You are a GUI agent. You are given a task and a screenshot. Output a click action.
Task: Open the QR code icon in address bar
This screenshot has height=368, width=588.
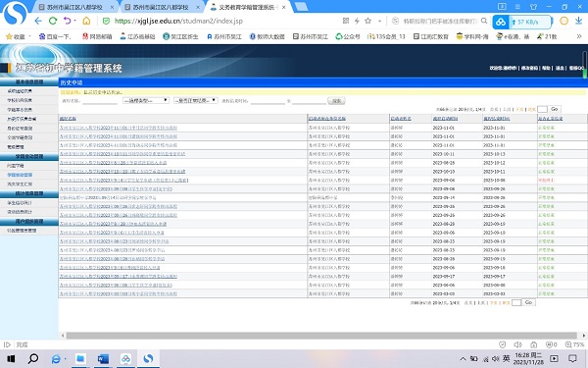point(346,21)
